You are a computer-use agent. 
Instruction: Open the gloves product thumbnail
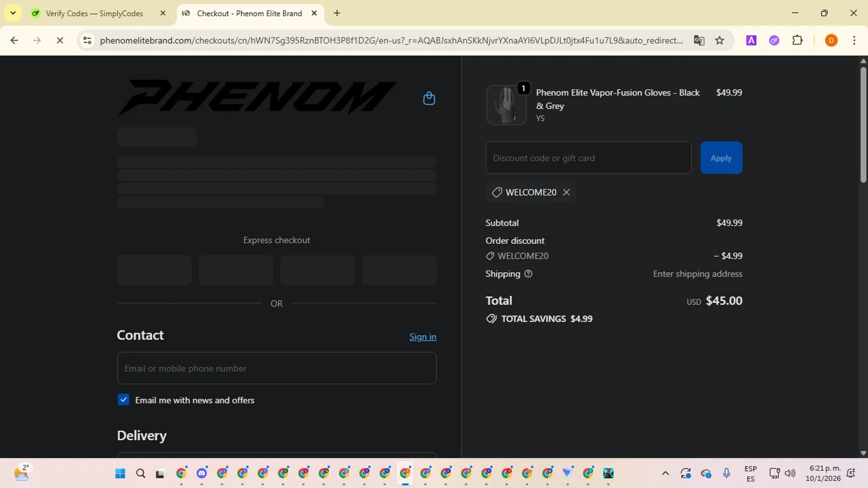[506, 105]
